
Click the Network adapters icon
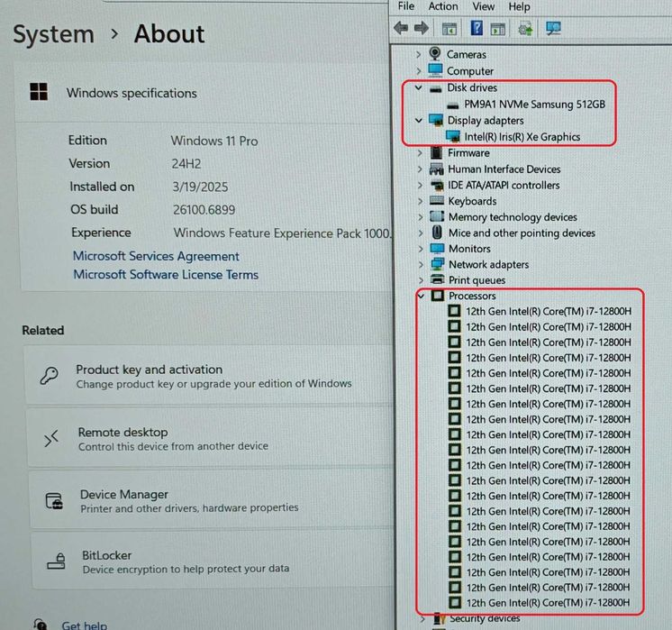click(438, 264)
